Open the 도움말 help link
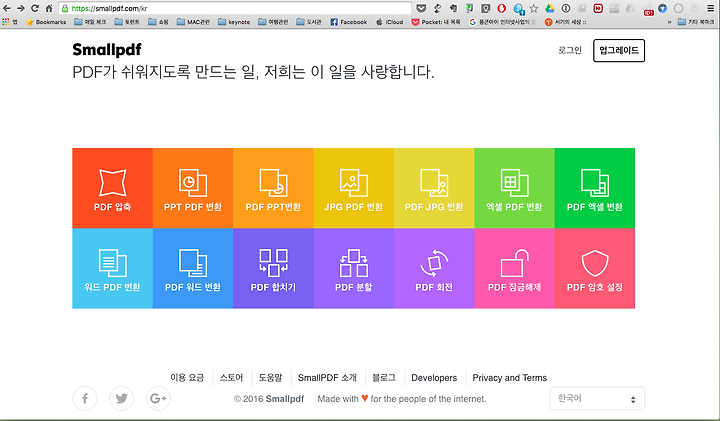 (270, 378)
